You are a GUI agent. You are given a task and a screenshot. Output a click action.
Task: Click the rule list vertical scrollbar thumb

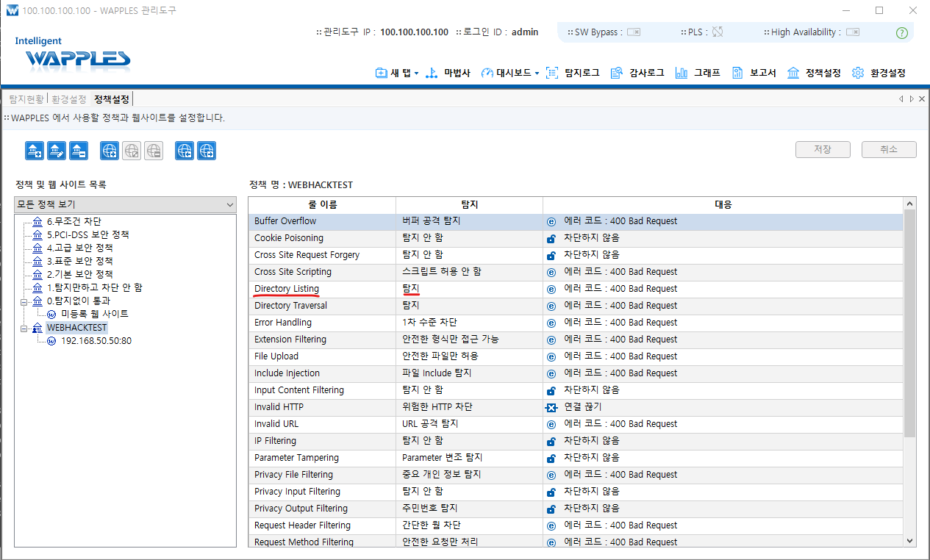click(x=910, y=323)
